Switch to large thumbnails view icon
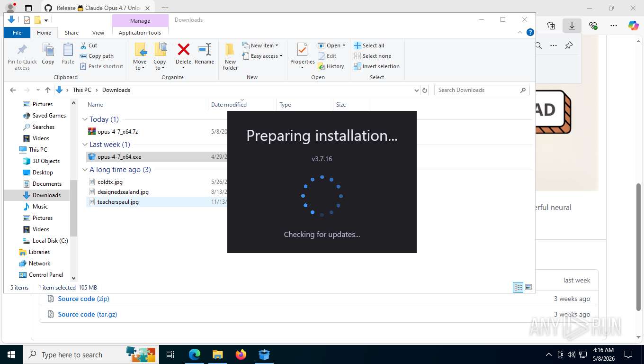Screen dimensions: 644x364 click(528, 287)
